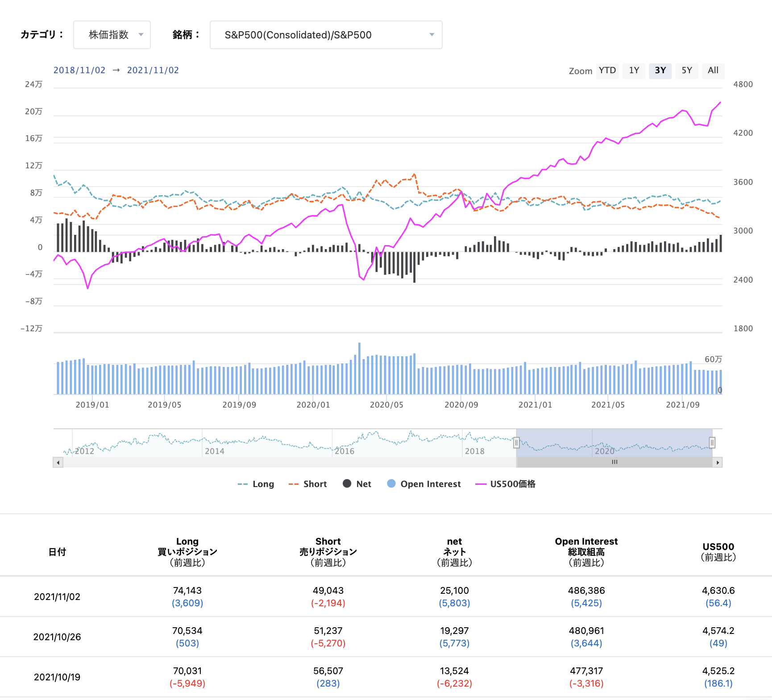Click the navigator scroll-left arrow
772x700 pixels.
58,462
